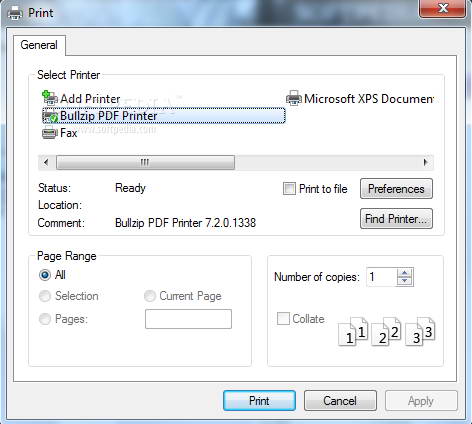Click the Cancel button
The height and width of the screenshot is (424, 472).
[340, 400]
